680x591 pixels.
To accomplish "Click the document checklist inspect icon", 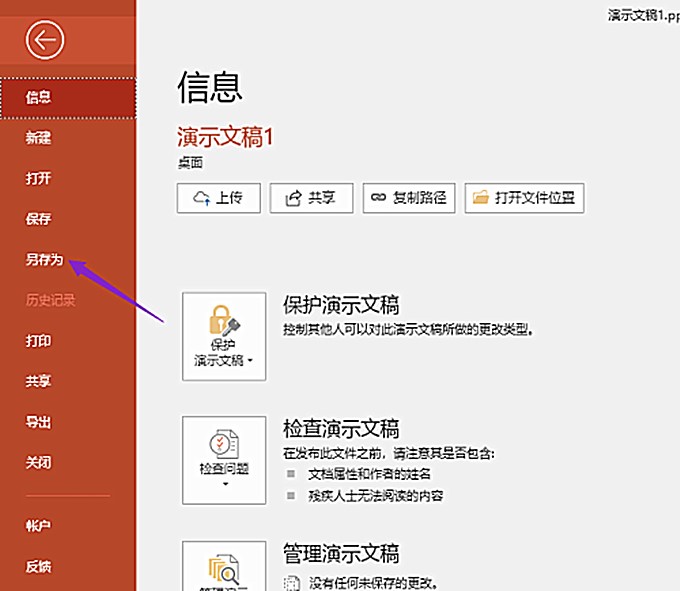I will click(224, 444).
